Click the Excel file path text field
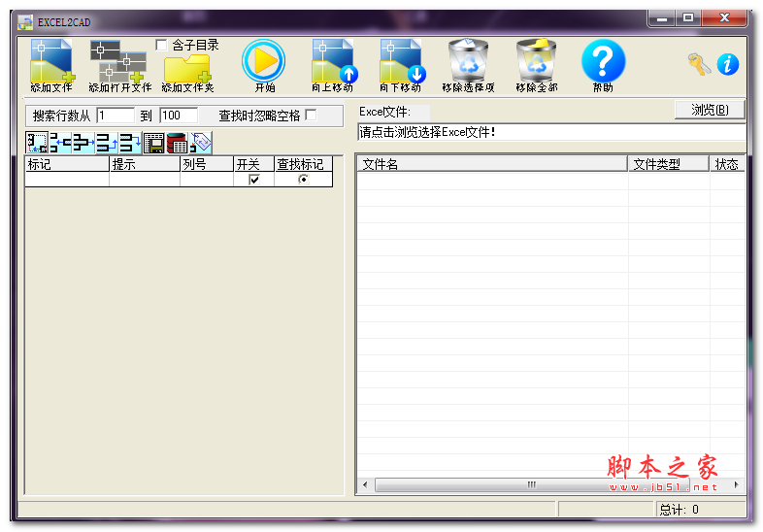763x532 pixels. (551, 132)
